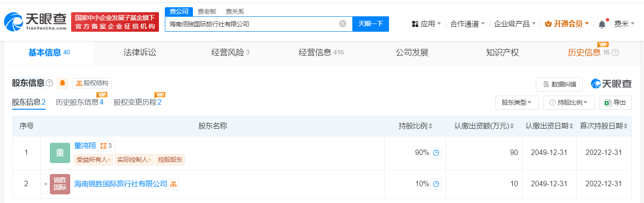Open the 股东类型 filter dropdown
The height and width of the screenshot is (203, 644).
516,103
